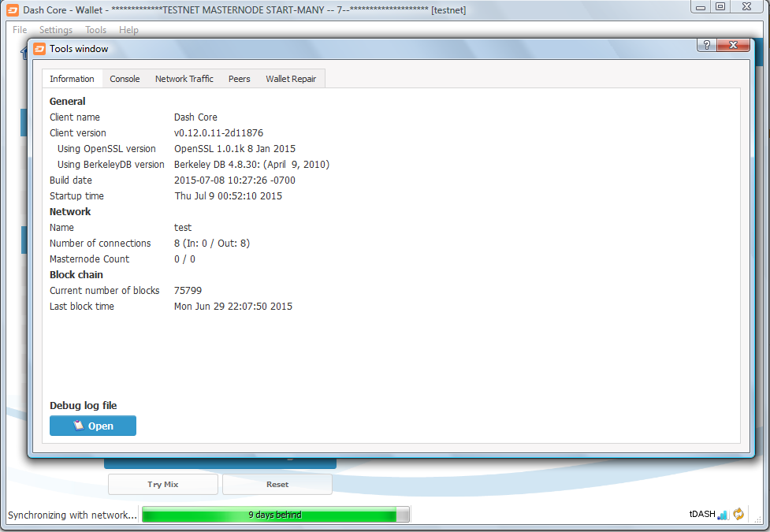Image resolution: width=770 pixels, height=532 pixels.
Task: Click the orange sync spinner icon in status bar
Action: point(738,514)
